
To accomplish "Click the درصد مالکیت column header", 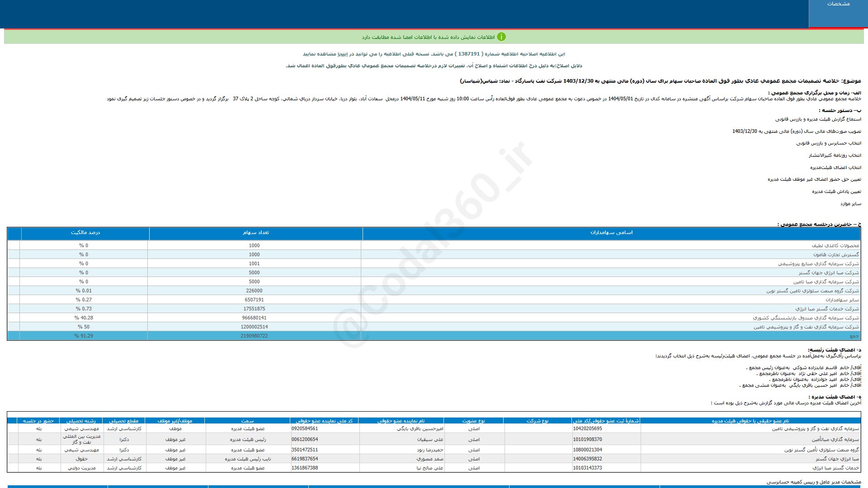I will coord(85,233).
